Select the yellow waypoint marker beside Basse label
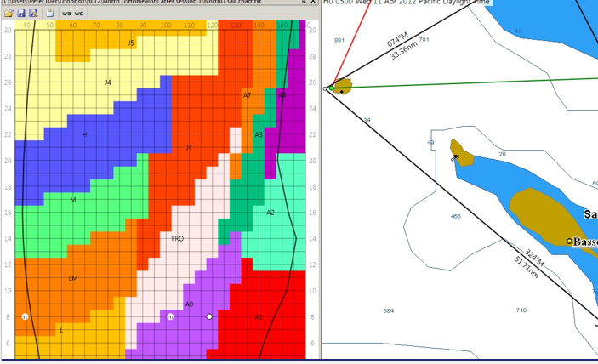 tap(569, 241)
